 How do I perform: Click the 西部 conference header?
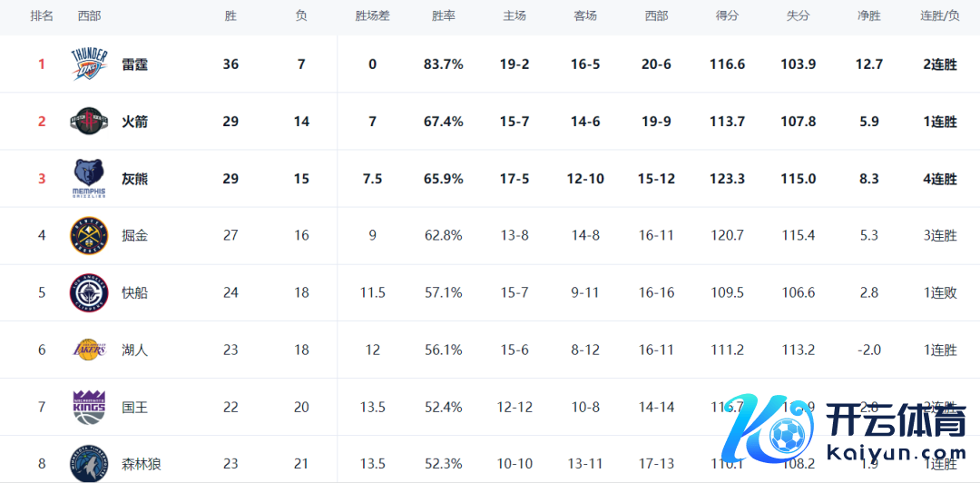89,16
